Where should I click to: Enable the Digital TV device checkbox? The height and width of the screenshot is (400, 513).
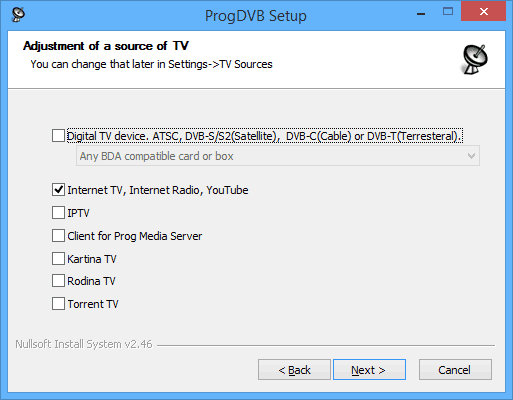tap(58, 136)
